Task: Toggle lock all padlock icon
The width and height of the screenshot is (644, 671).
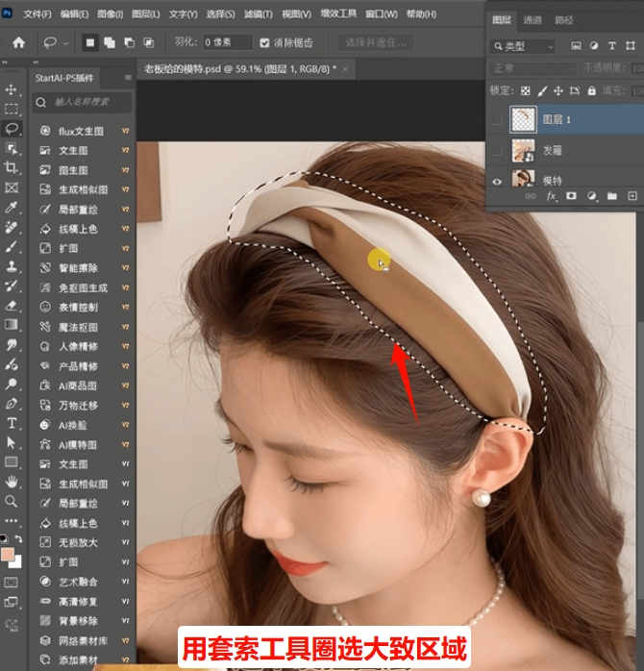Action: pos(591,90)
